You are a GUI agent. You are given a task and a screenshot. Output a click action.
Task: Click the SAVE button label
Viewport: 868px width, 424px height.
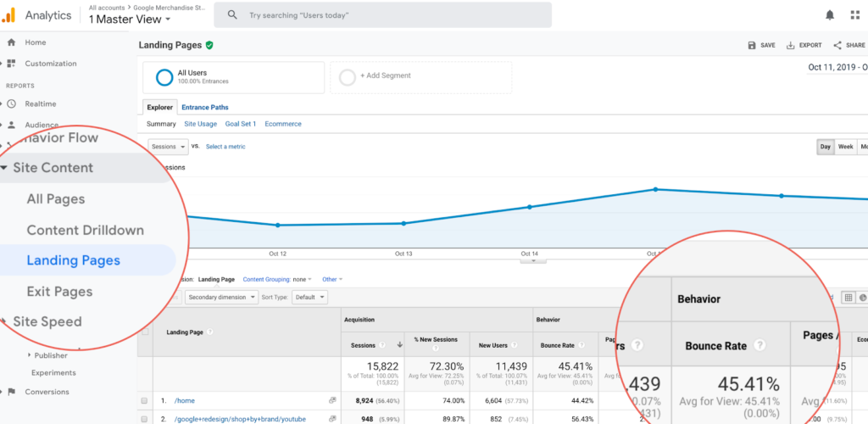click(768, 46)
